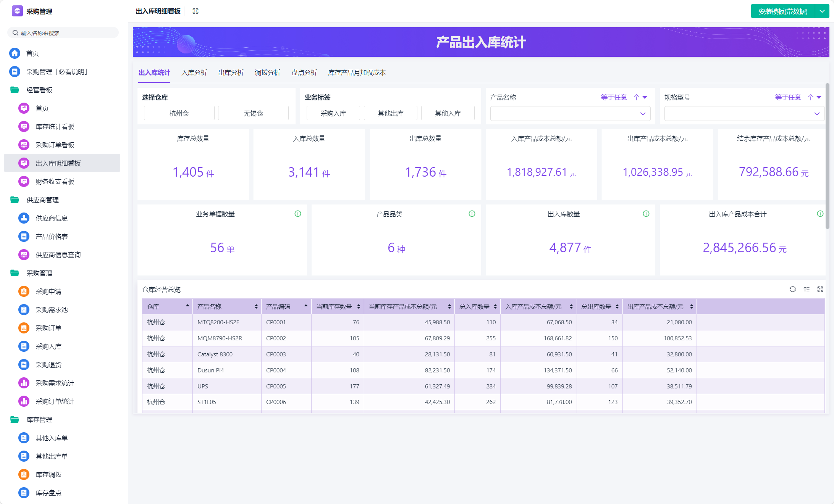Image resolution: width=834 pixels, height=504 pixels.
Task: Toggle the 采购入库 business tag filter
Action: [x=333, y=113]
